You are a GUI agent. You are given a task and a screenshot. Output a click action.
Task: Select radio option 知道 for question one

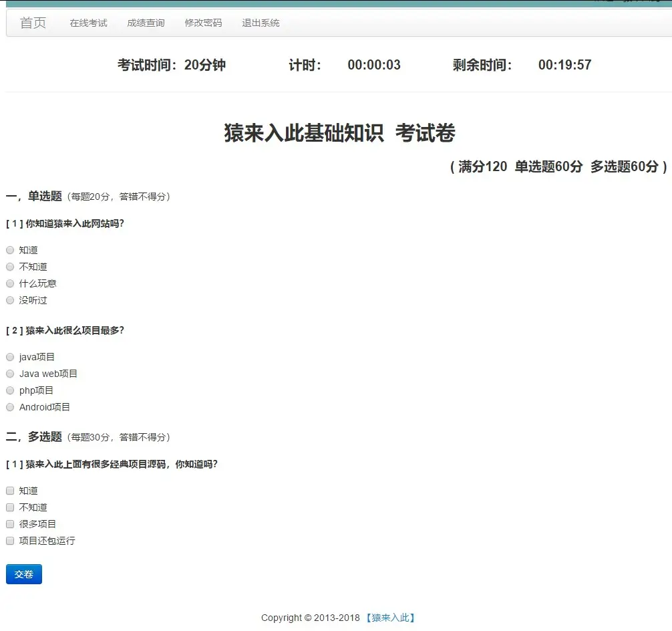[10, 249]
